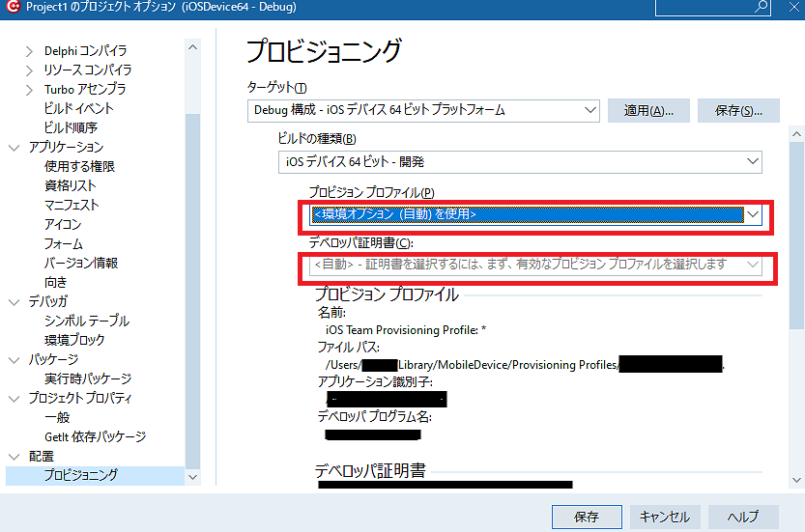Click the 適用(A)... button

click(x=648, y=110)
